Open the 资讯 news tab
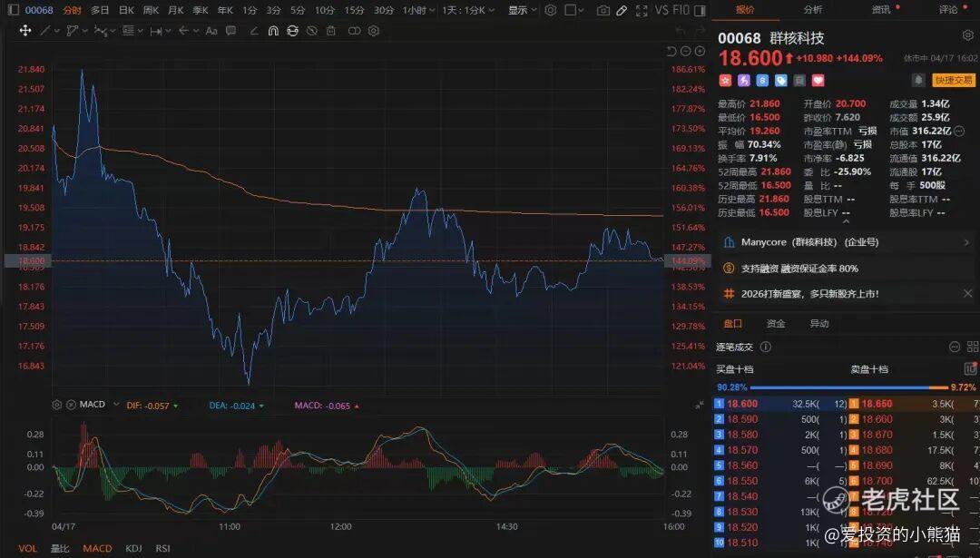 coord(880,10)
